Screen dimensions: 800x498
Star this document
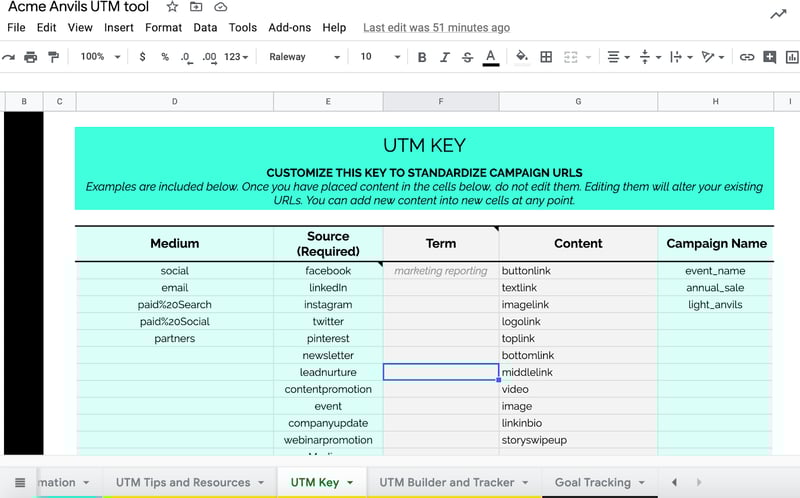tap(172, 7)
